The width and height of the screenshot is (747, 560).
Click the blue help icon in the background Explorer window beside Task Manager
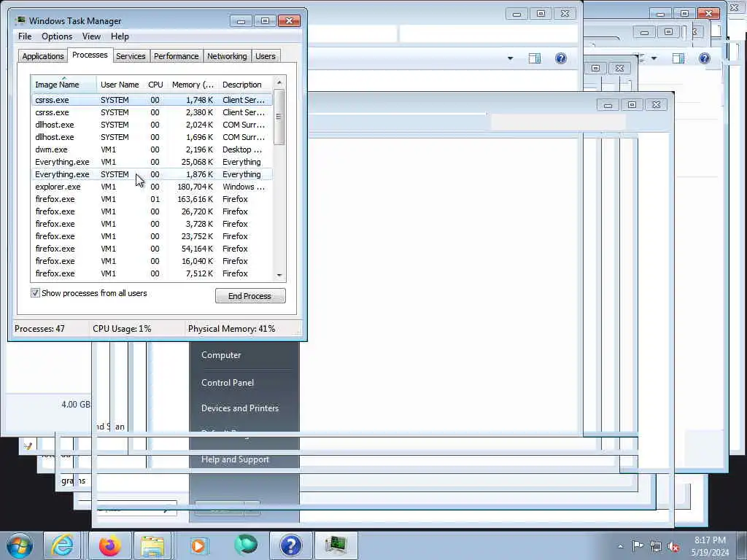click(561, 58)
